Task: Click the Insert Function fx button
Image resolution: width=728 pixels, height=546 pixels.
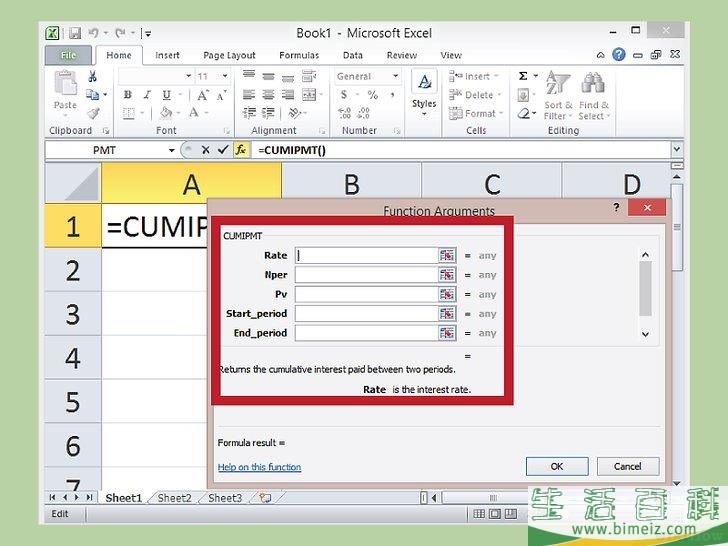Action: (240, 150)
